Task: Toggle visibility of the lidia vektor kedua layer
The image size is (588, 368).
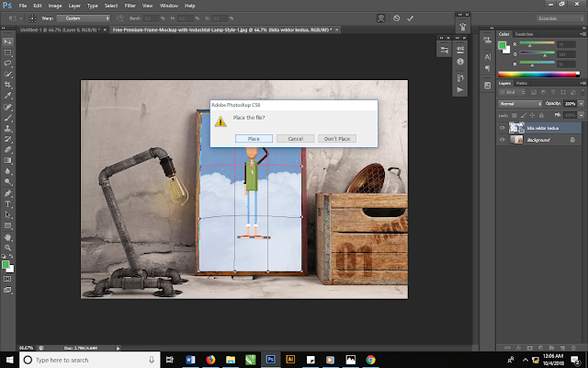Action: click(x=503, y=128)
